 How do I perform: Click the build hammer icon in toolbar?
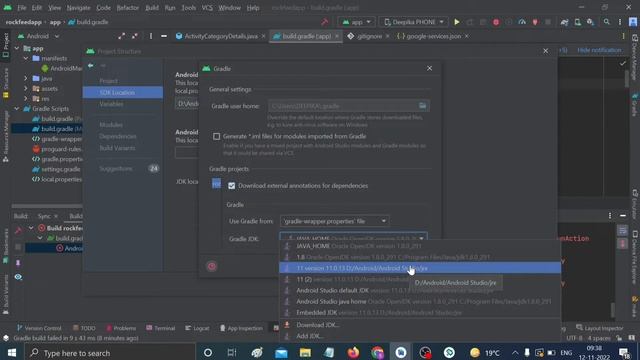[324, 22]
